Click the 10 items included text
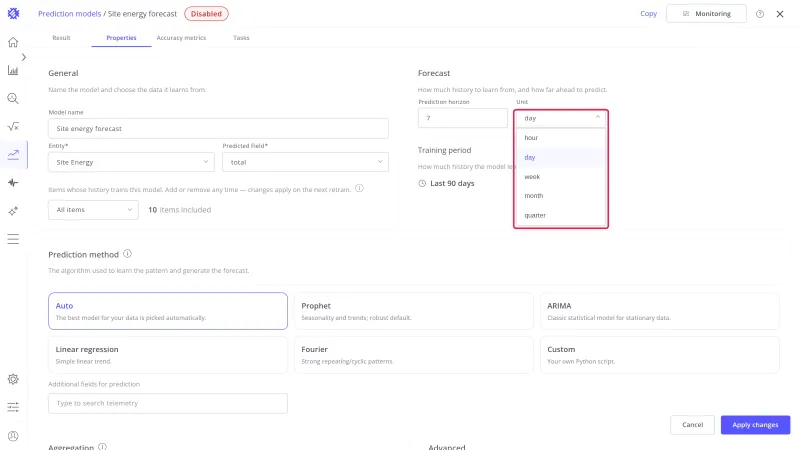This screenshot has height=450, width=800. 180,210
